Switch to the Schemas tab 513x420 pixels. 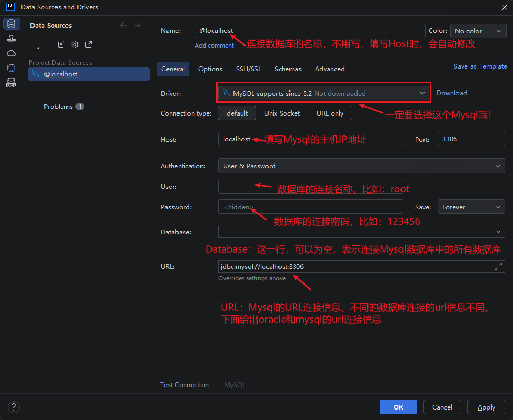[x=288, y=69]
